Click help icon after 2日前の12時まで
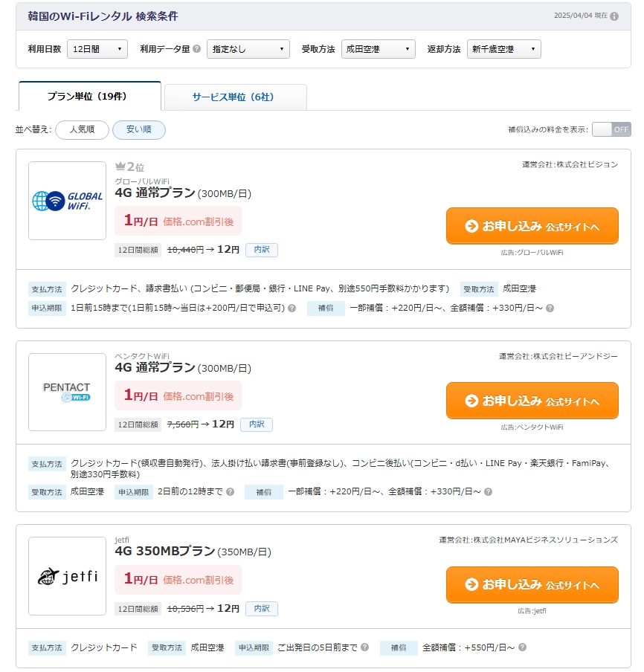 (x=231, y=491)
